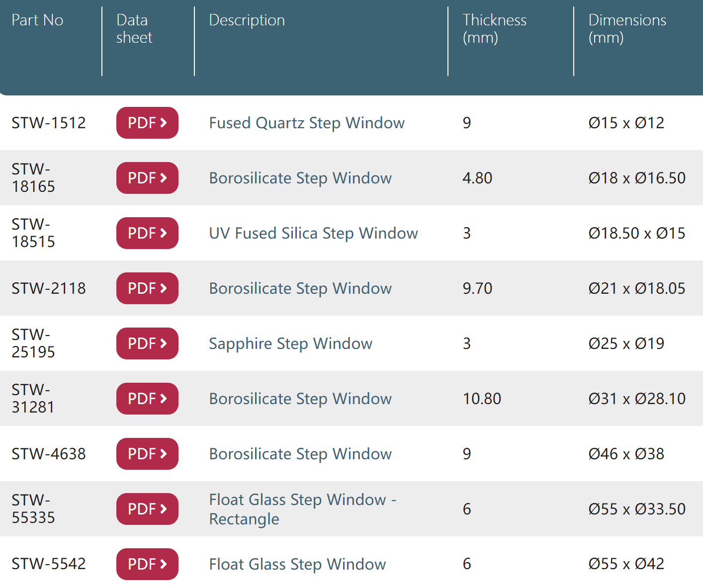Click dimensions value Ø46 x Ø38
The height and width of the screenshot is (588, 703).
point(626,454)
